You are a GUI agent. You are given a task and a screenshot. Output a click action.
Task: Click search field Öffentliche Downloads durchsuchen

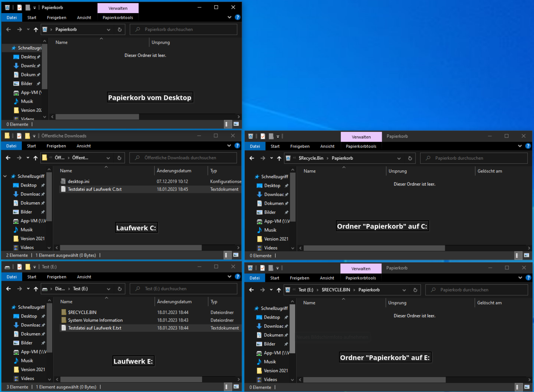coord(183,158)
